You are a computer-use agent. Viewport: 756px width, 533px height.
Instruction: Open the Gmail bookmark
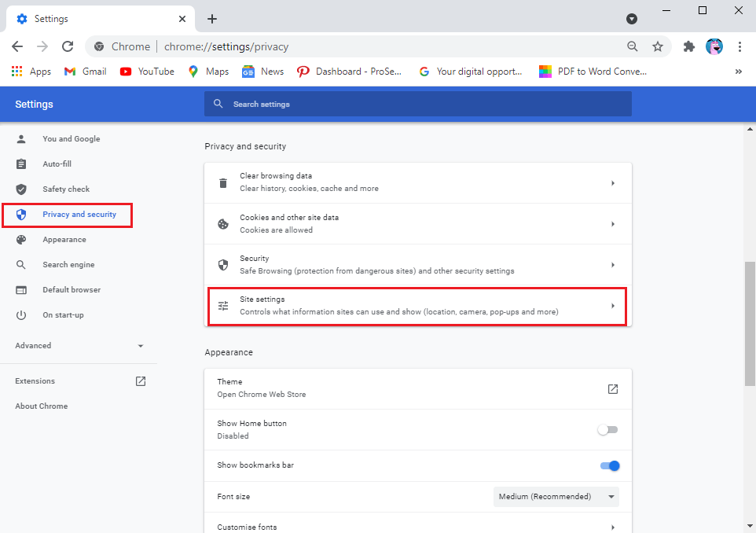point(85,72)
